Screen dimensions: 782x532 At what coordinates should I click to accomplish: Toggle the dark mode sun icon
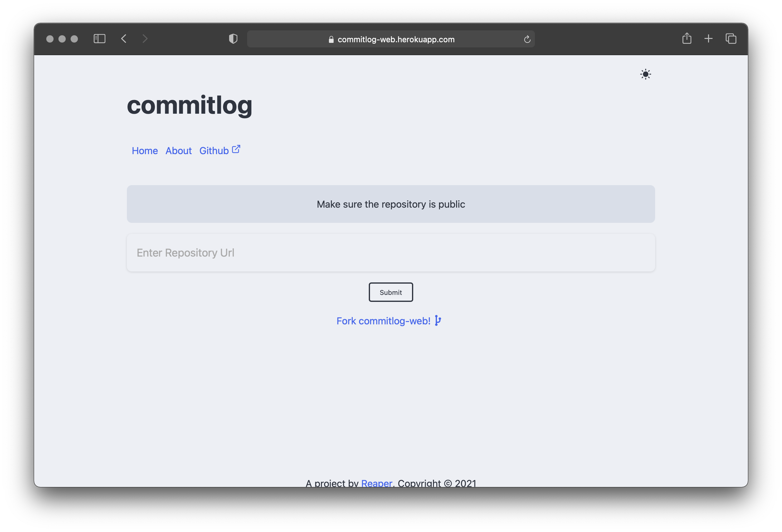pos(645,74)
